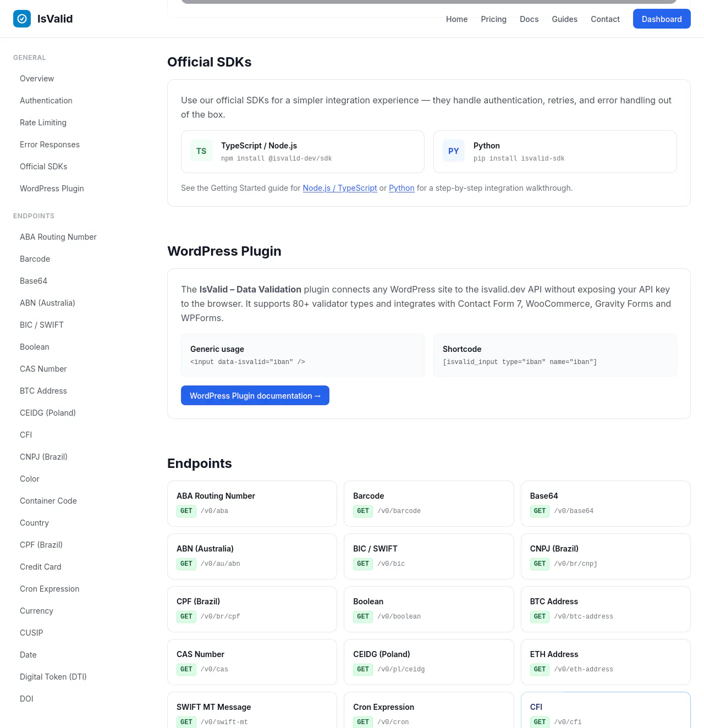Select the BIC / SWIFT endpoint card
This screenshot has height=728, width=704.
click(x=429, y=556)
